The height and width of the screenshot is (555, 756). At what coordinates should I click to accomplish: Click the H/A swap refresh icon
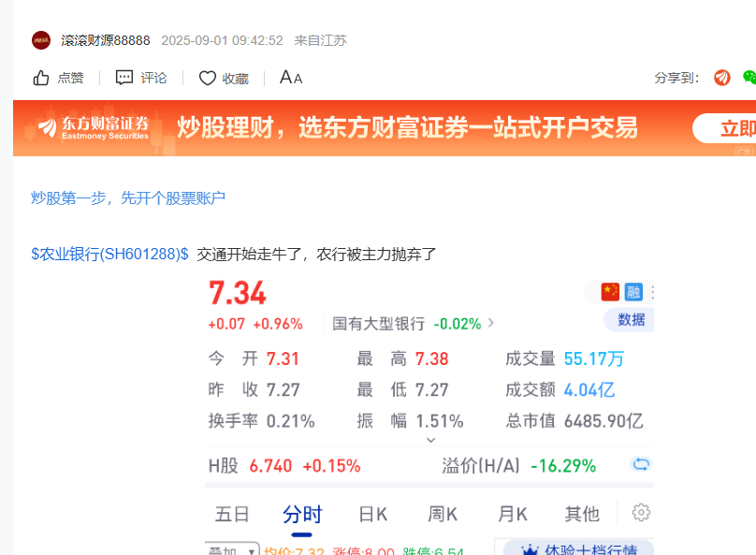pyautogui.click(x=641, y=464)
